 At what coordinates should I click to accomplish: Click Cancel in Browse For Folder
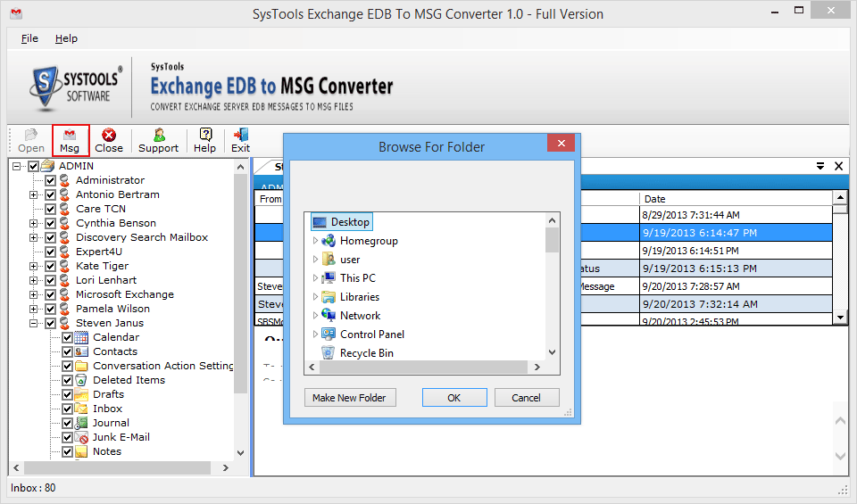tap(527, 398)
